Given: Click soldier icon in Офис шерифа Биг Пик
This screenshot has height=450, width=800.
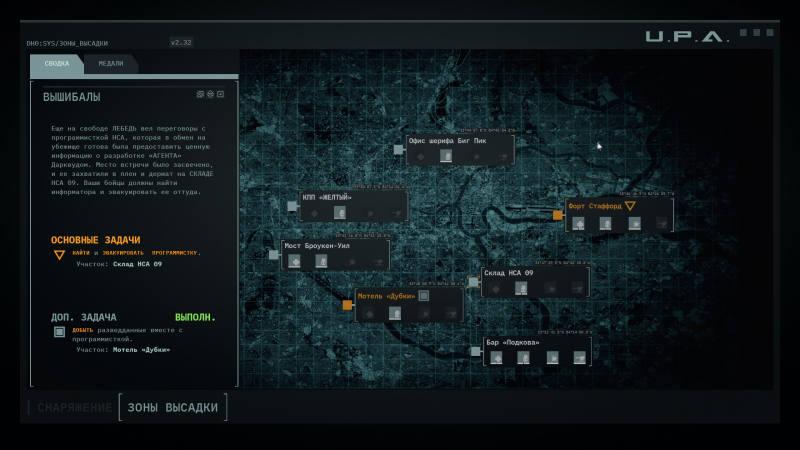Looking at the screenshot, I should click(x=446, y=156).
